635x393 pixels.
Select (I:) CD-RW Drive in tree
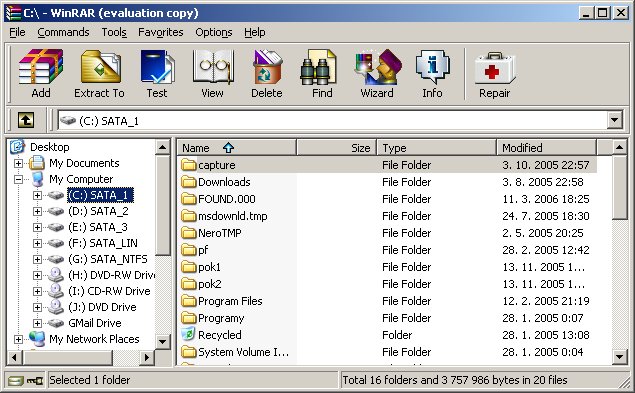pyautogui.click(x=109, y=291)
